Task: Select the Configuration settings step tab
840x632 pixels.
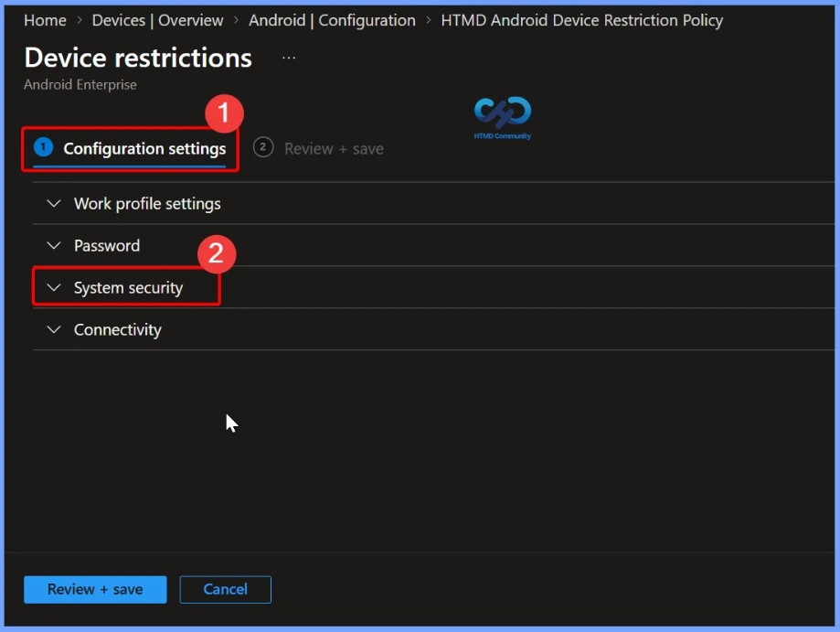Action: [x=130, y=148]
